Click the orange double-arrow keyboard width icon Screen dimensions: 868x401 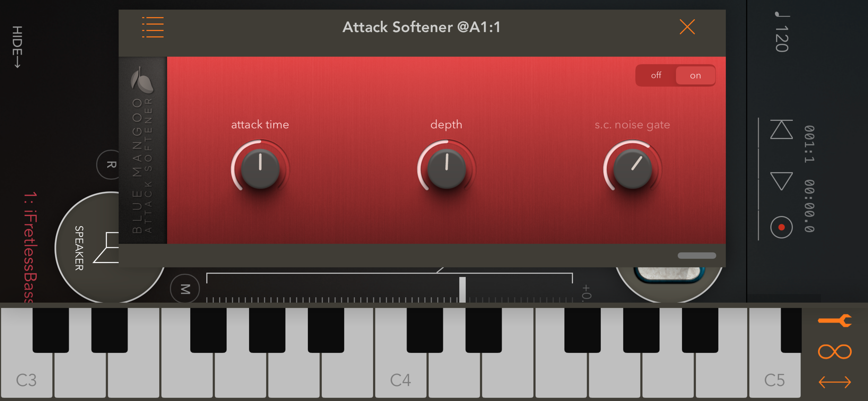click(835, 382)
